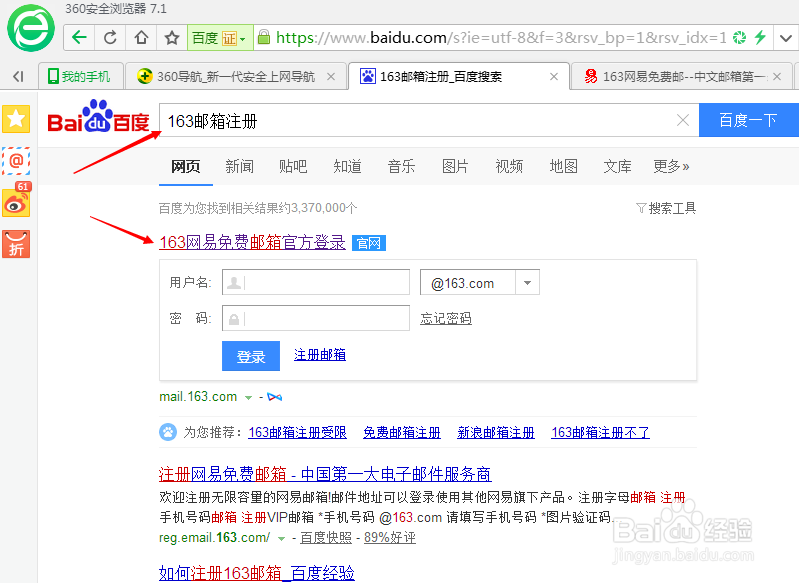Expand the address bar dropdown chevron
The width and height of the screenshot is (799, 583).
coord(786,38)
